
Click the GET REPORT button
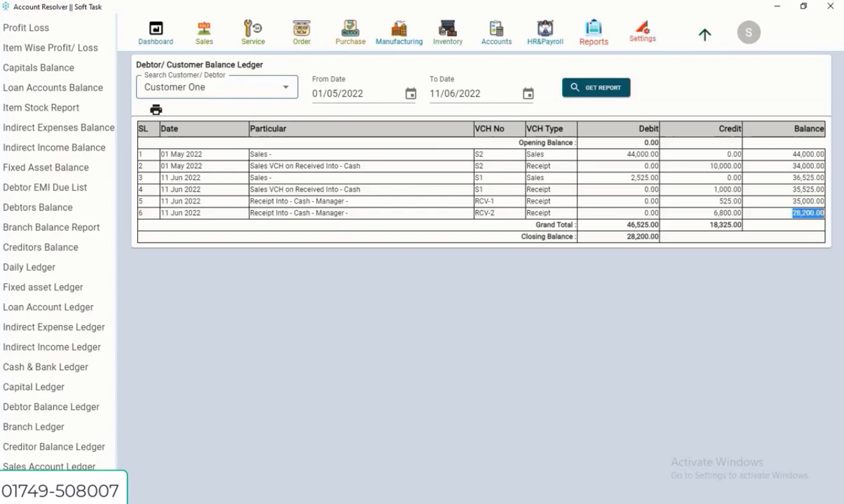click(596, 86)
